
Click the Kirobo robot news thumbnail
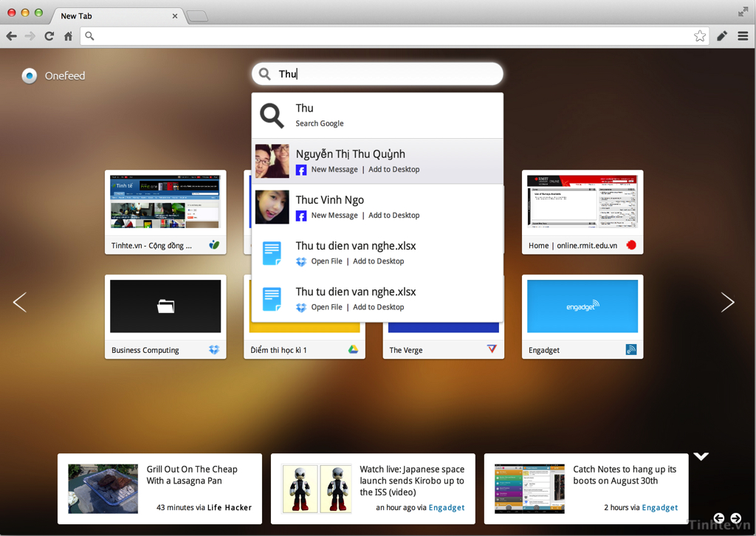[316, 489]
